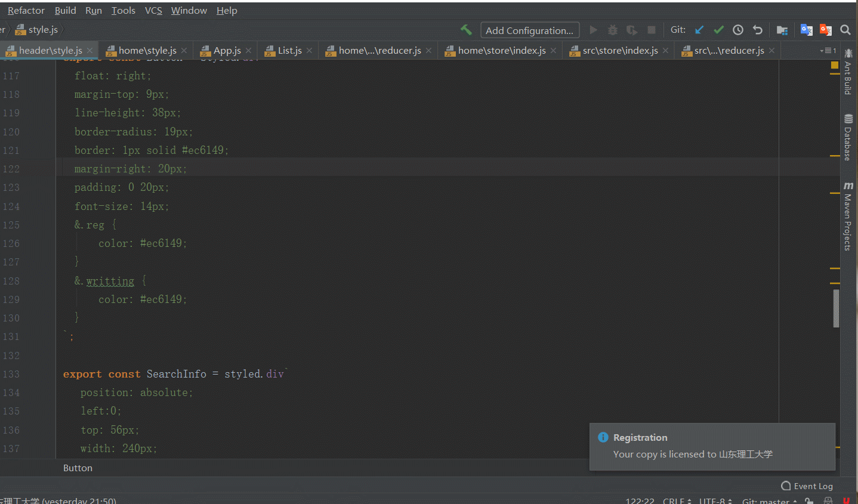Open the Build menu
This screenshot has width=858, height=504.
point(65,11)
